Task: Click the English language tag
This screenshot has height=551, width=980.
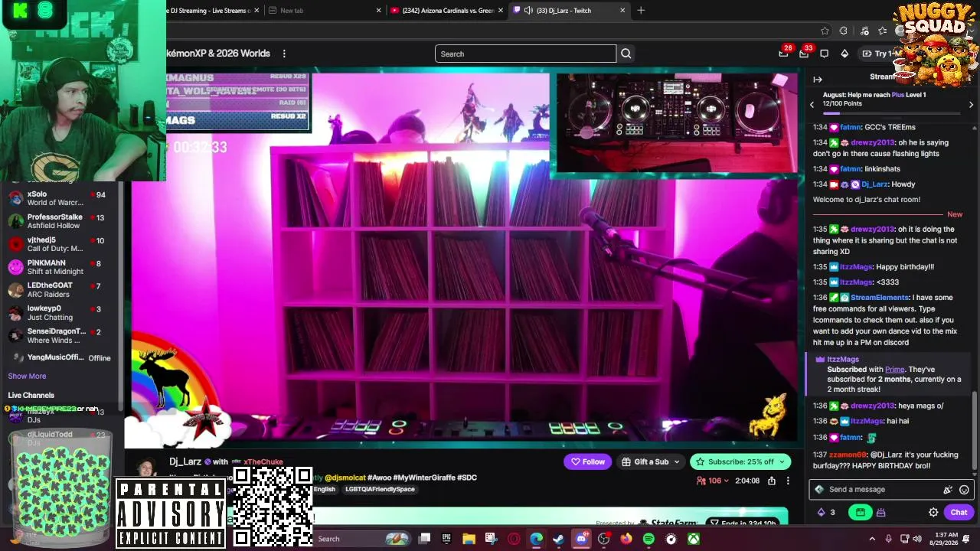Action: 324,490
